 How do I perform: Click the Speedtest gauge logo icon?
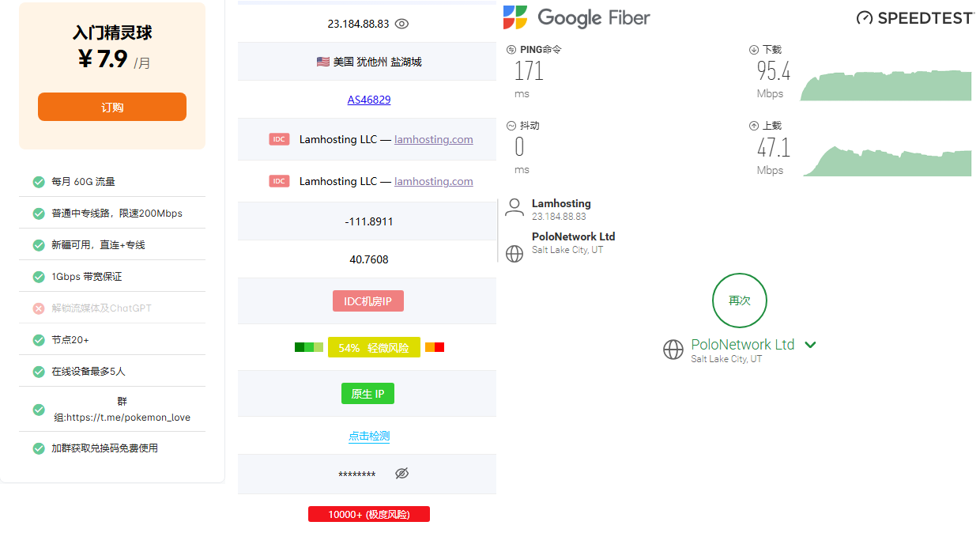(863, 17)
